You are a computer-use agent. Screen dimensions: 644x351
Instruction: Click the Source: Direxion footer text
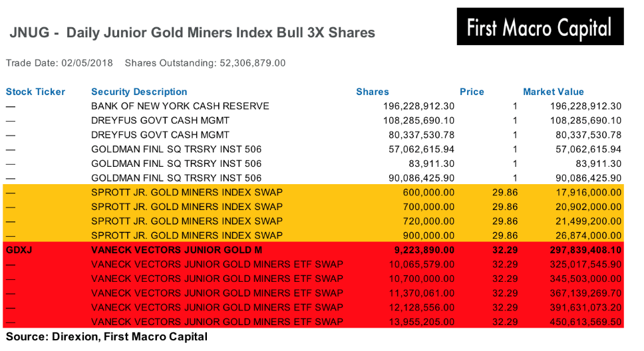coord(106,336)
